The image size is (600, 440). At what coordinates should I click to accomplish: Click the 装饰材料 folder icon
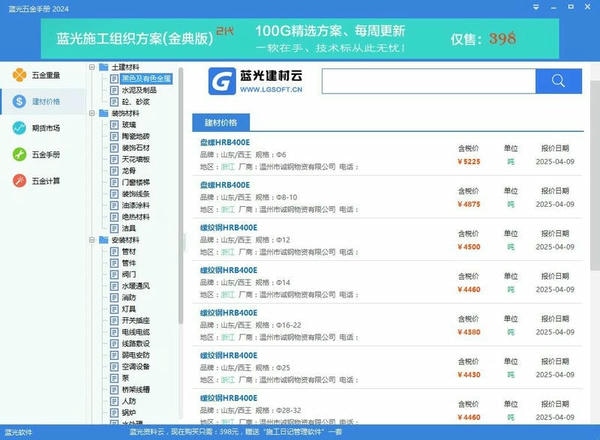pos(103,113)
